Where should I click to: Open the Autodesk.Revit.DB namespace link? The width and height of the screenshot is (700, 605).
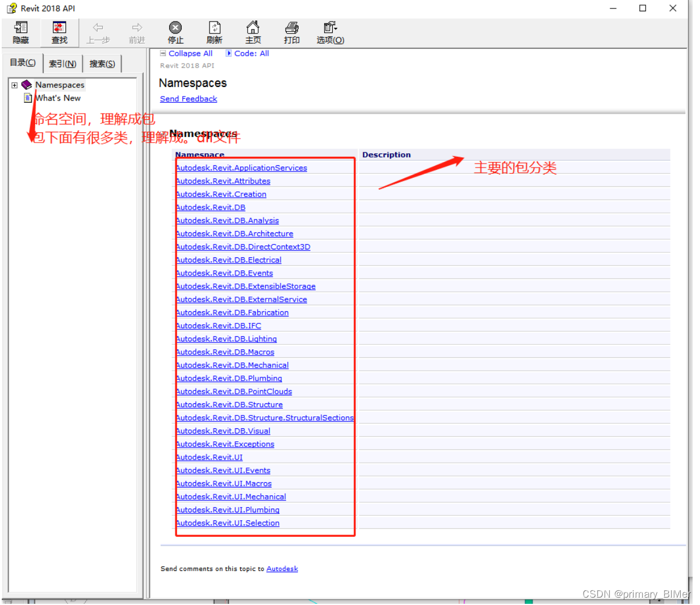tap(211, 207)
